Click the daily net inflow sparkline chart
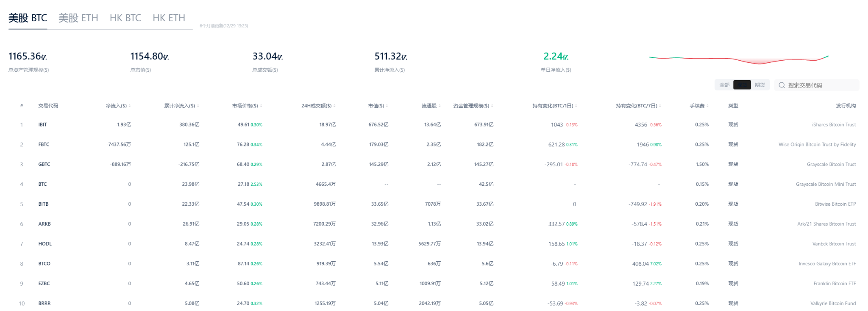Image resolution: width=868 pixels, height=311 pixels. [739, 59]
